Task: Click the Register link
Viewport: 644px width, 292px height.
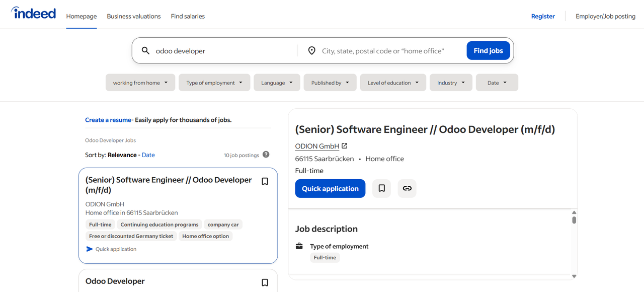Action: [x=543, y=16]
